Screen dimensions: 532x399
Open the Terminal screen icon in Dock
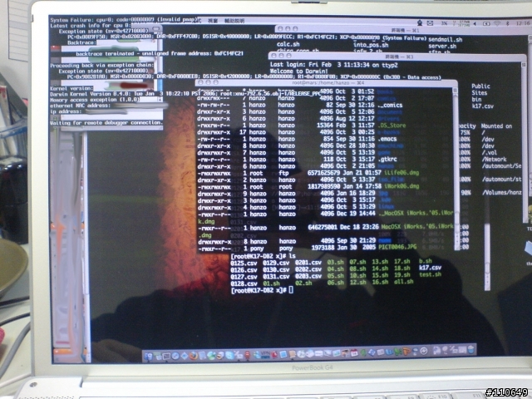point(166,356)
